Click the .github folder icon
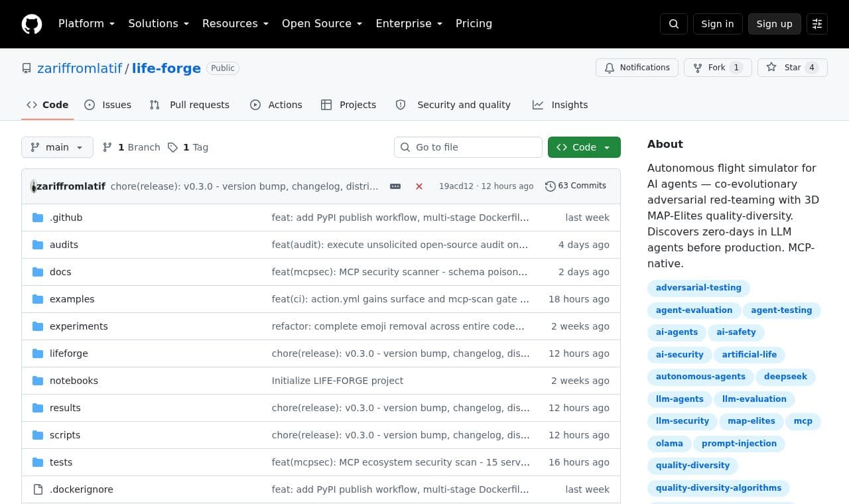 [38, 218]
